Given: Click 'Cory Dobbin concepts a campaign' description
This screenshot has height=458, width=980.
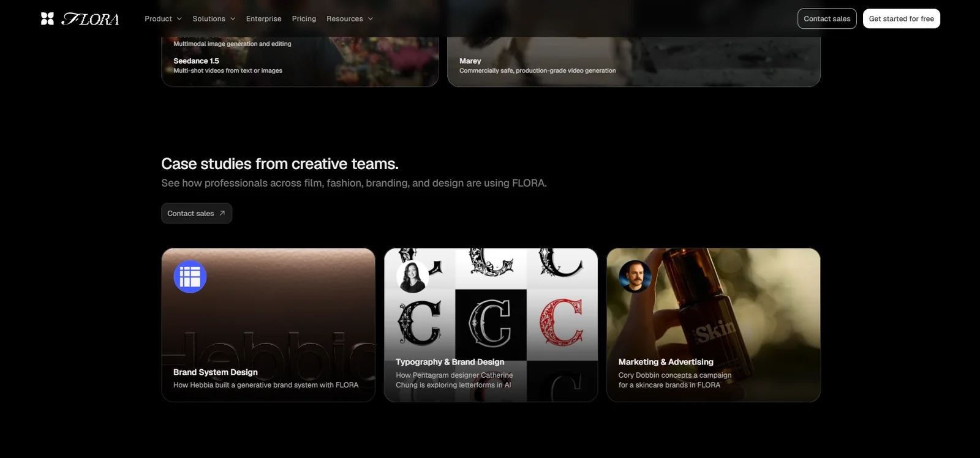Looking at the screenshot, I should (675, 380).
